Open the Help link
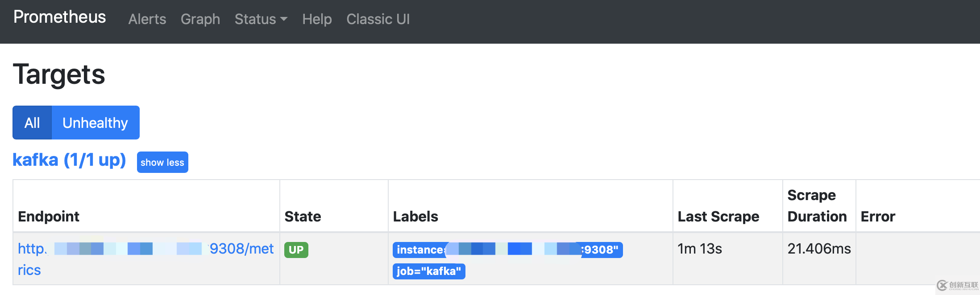Image resolution: width=980 pixels, height=295 pixels. tap(317, 19)
